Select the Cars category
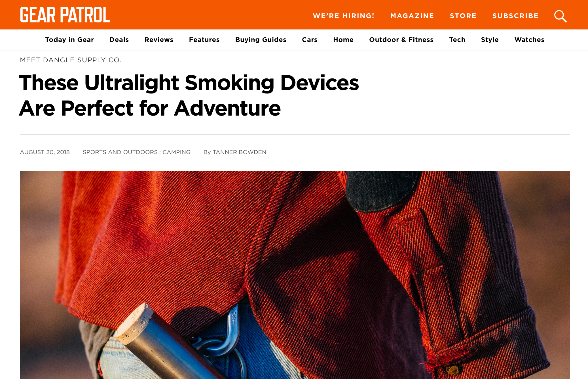This screenshot has width=588, height=379. (310, 40)
